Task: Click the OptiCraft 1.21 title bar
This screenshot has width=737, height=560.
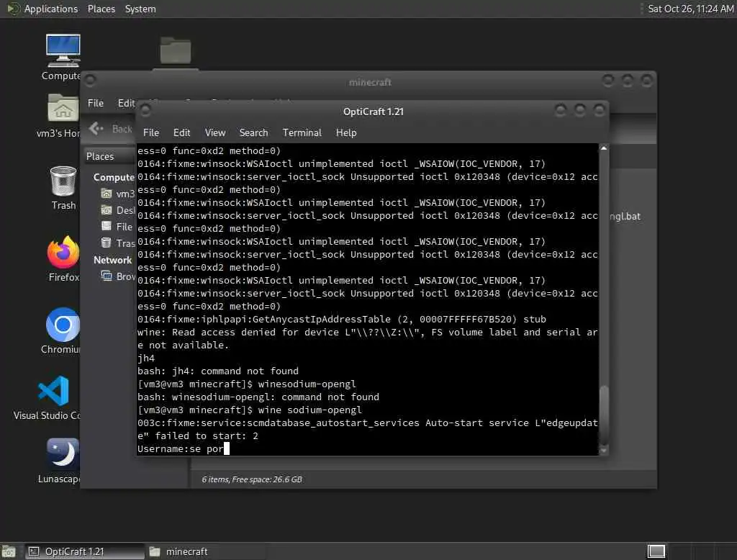Action: tap(374, 112)
